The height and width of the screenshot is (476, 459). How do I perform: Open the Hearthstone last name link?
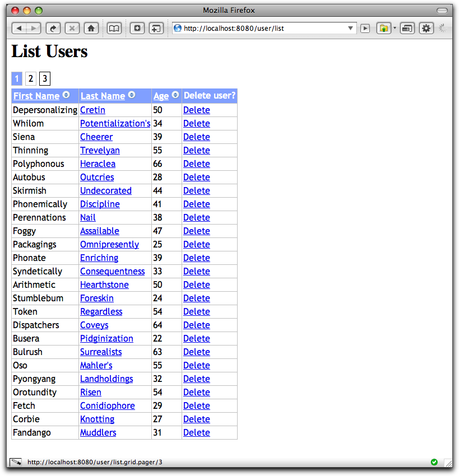(x=104, y=284)
